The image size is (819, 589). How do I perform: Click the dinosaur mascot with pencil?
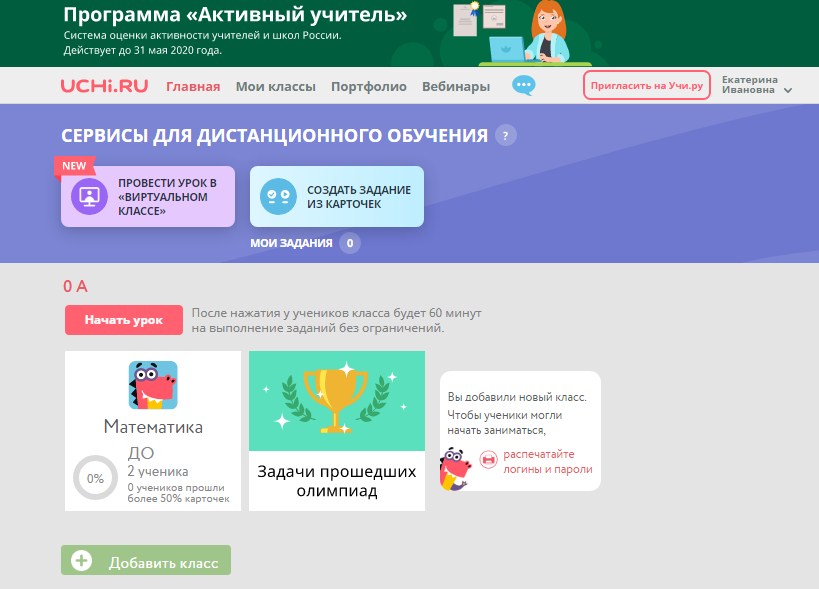455,469
